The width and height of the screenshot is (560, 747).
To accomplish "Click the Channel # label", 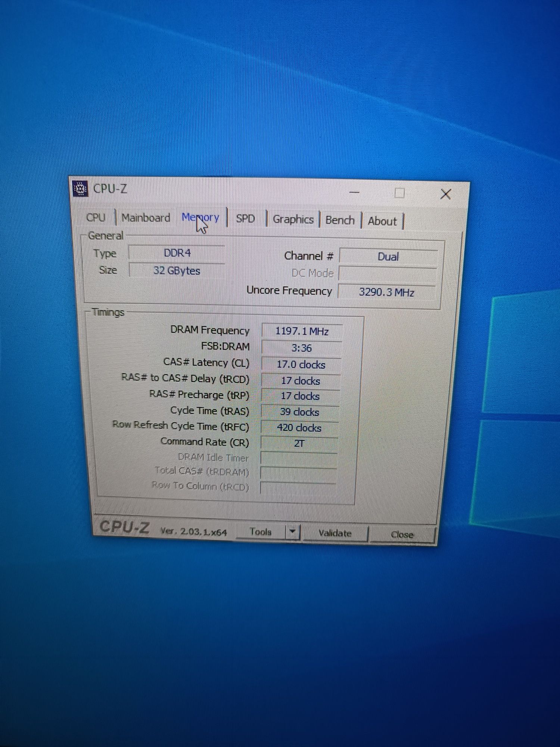I will 308,256.
